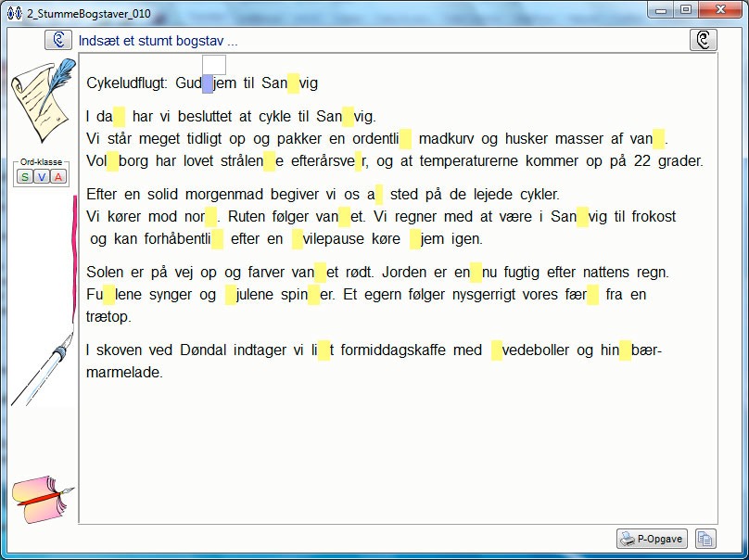Click the application icon in the title bar
This screenshot has width=749, height=560.
(14, 13)
